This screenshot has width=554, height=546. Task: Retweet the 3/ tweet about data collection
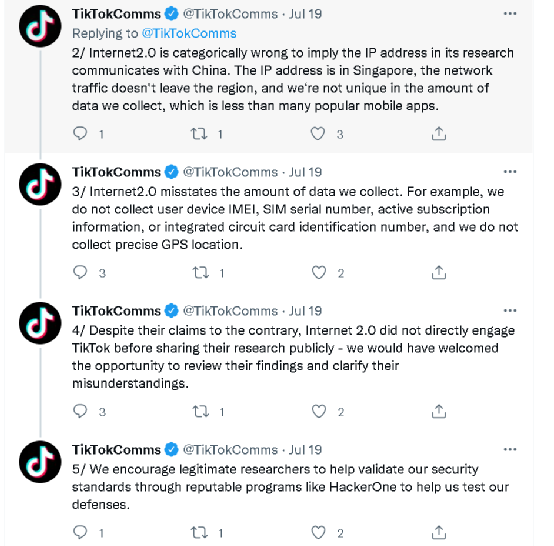tap(200, 272)
